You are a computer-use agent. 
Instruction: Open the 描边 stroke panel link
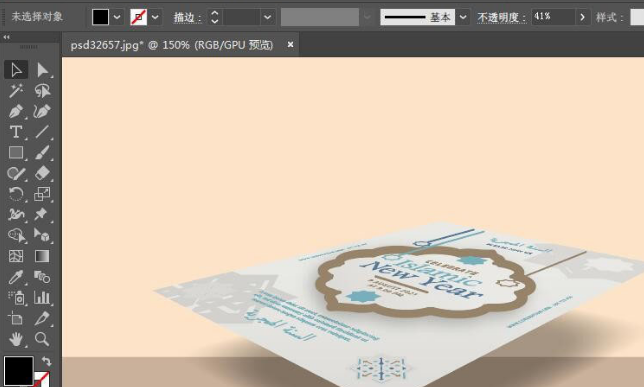[x=188, y=17]
